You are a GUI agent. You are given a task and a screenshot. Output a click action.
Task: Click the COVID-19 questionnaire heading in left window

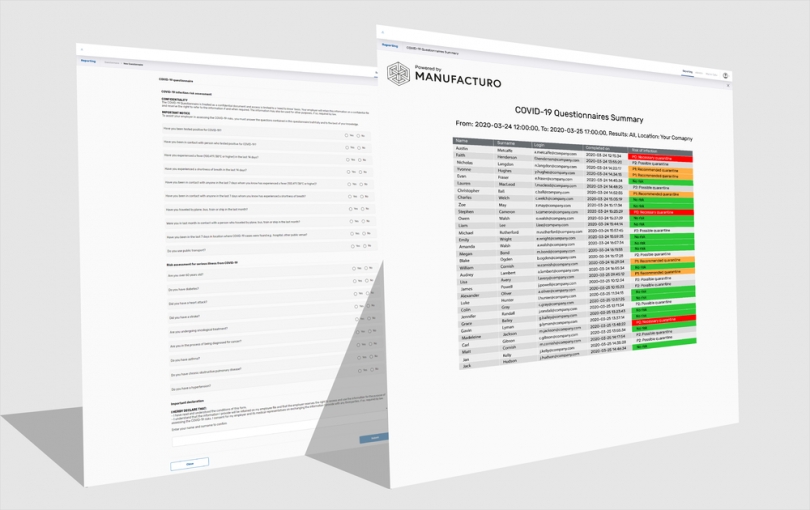click(176, 81)
